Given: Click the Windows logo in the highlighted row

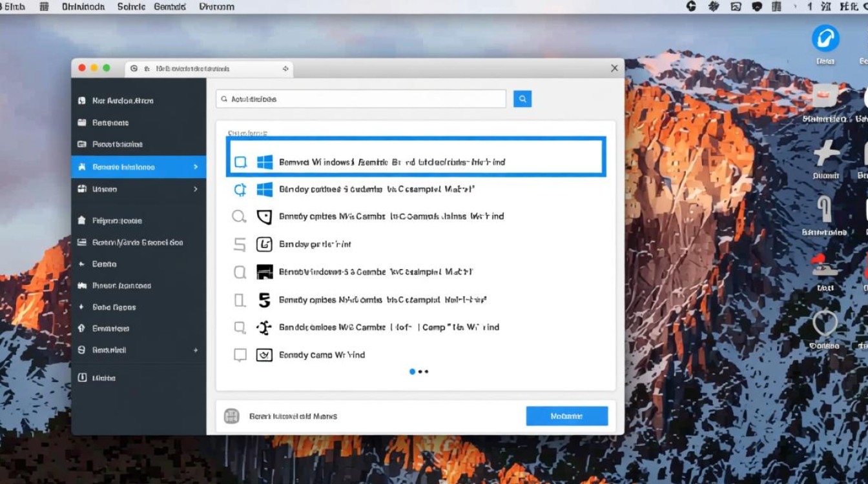Looking at the screenshot, I should (x=265, y=162).
